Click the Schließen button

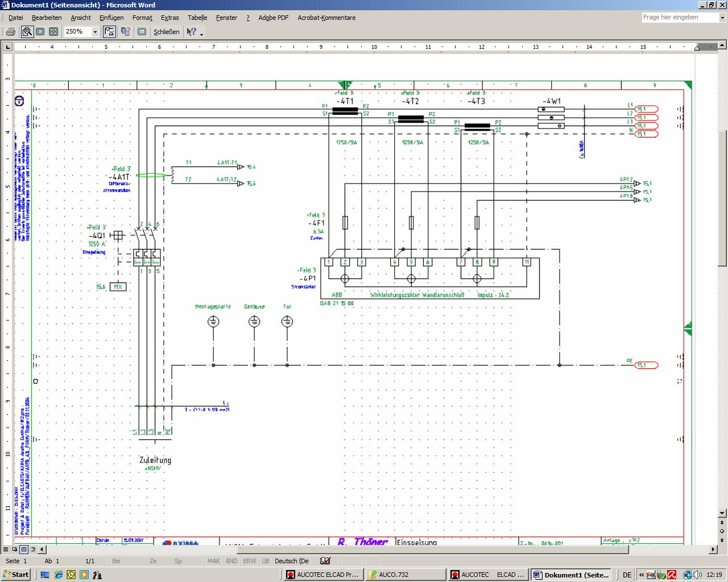(166, 32)
